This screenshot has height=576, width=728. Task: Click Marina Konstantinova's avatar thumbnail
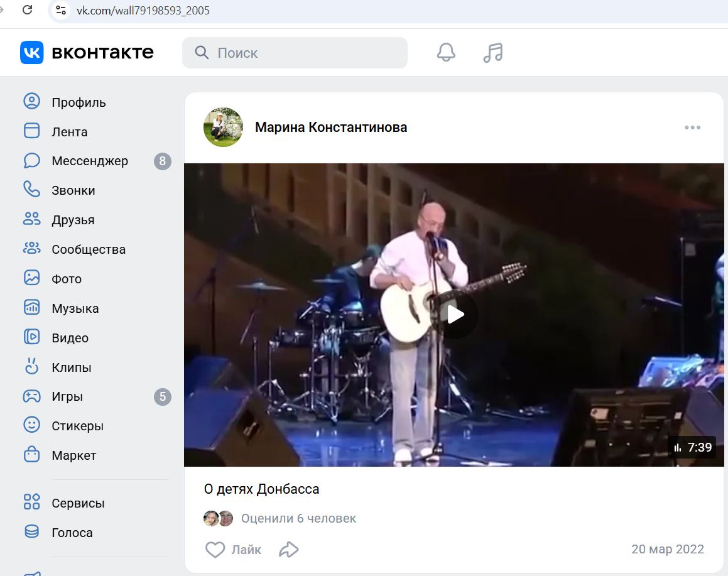pos(223,127)
